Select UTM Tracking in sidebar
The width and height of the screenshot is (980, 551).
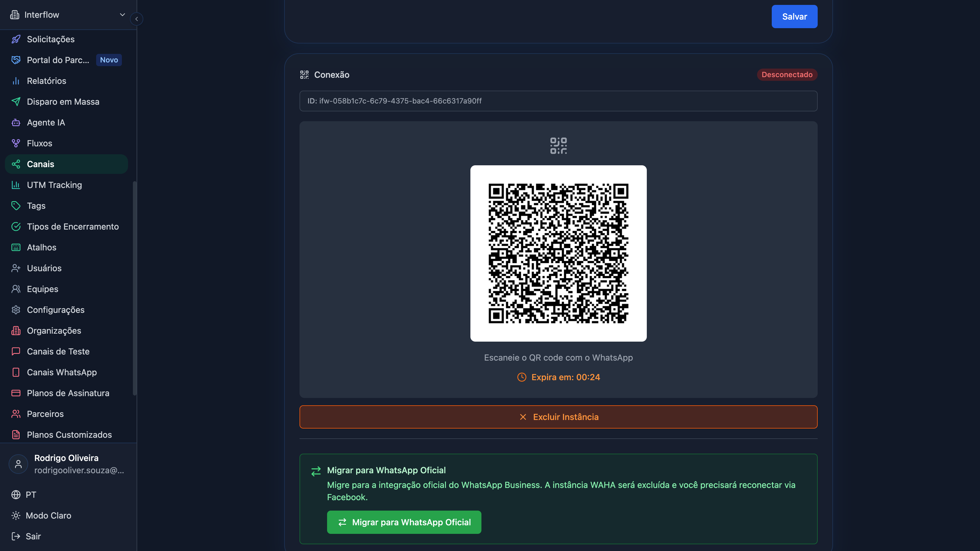66,185
